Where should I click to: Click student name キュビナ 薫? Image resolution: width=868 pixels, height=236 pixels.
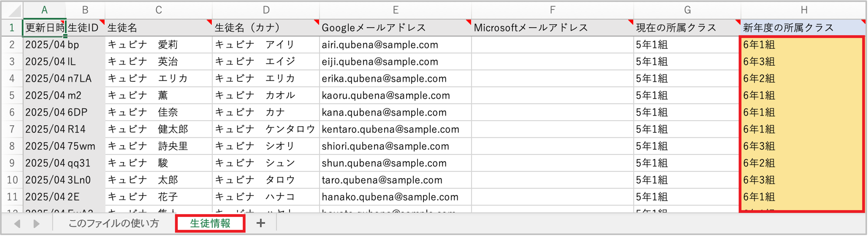[158, 95]
